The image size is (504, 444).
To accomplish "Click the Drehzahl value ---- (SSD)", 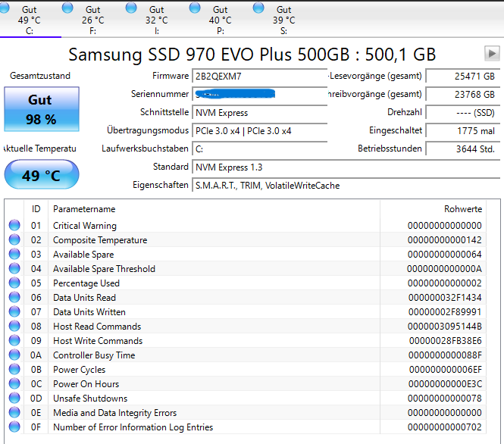I will pyautogui.click(x=463, y=113).
